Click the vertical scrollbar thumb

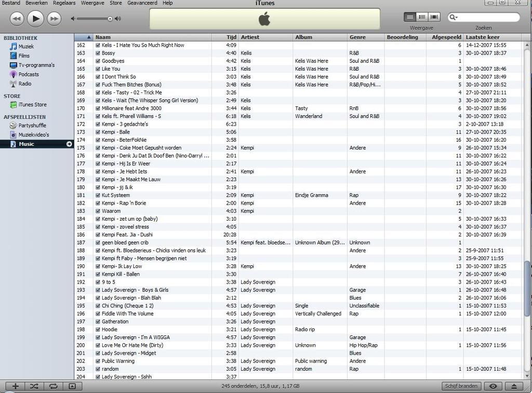(x=527, y=289)
